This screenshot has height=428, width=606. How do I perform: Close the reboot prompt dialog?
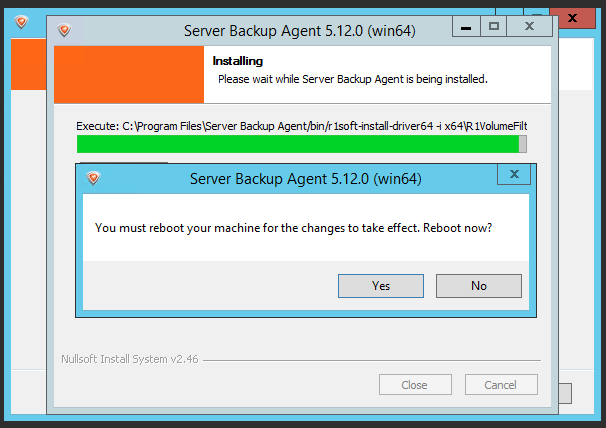tap(514, 174)
